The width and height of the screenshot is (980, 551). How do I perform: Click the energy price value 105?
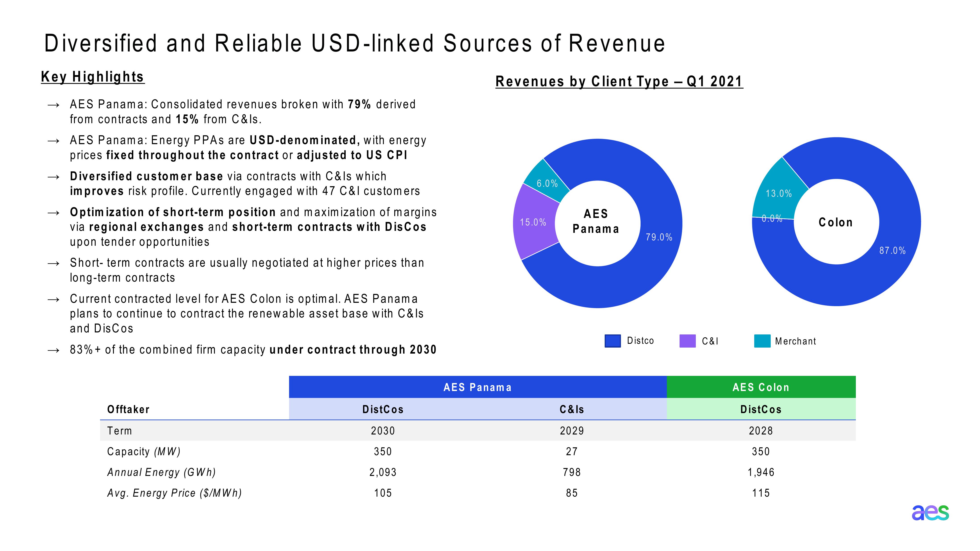pyautogui.click(x=383, y=493)
